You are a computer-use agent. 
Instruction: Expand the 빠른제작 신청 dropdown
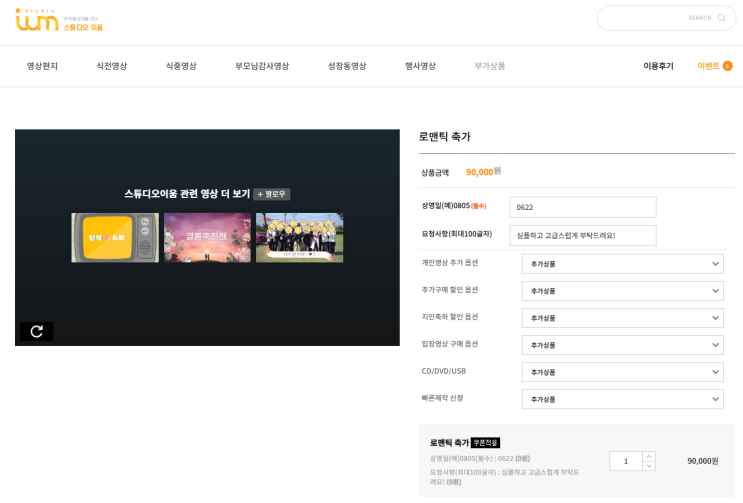coord(623,399)
